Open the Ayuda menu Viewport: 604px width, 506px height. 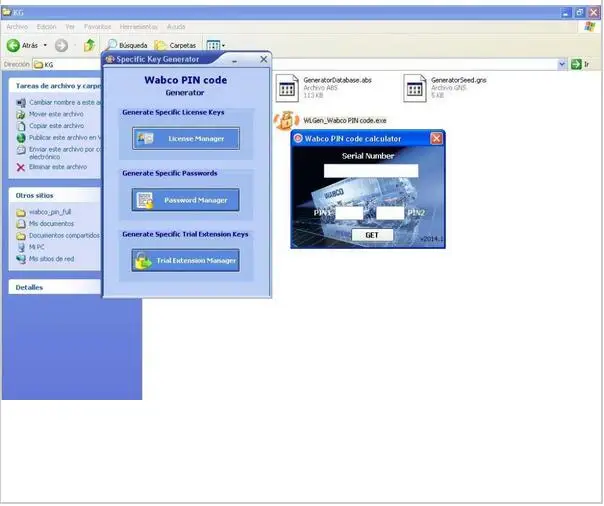[176, 27]
